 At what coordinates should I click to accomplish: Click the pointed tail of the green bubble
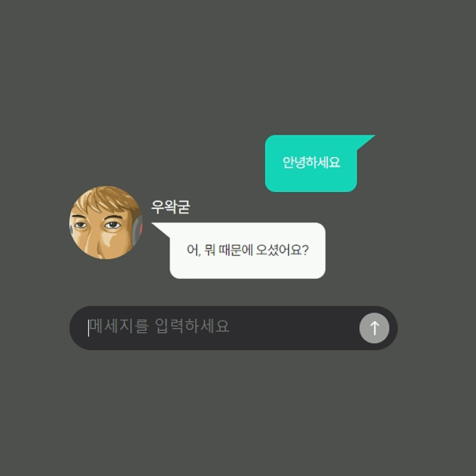pos(365,142)
